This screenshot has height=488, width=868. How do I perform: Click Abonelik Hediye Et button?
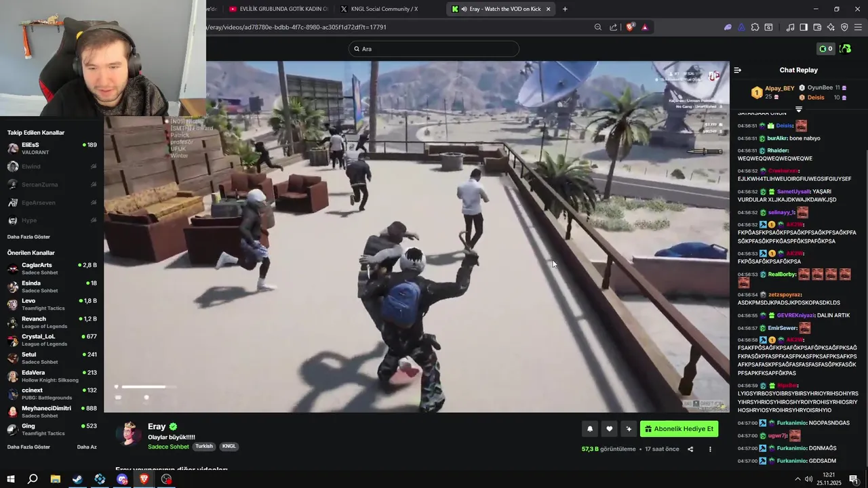click(x=679, y=429)
